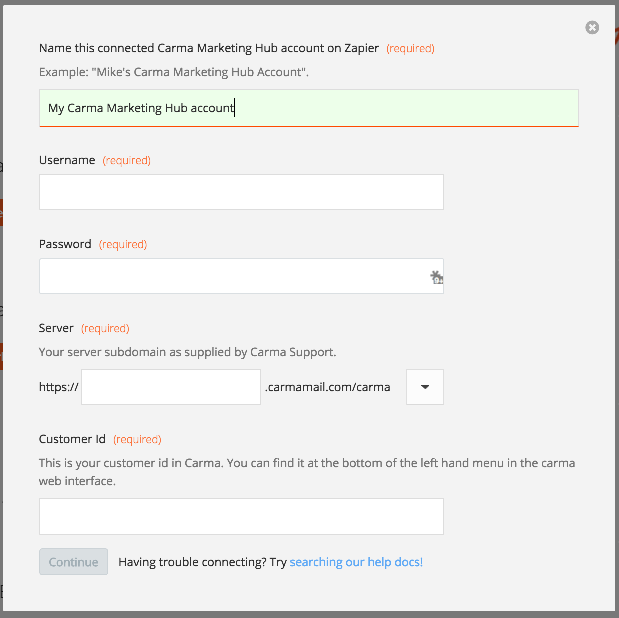Screen dimensions: 619x618
Task: Click into the Username input box
Action: coord(241,192)
